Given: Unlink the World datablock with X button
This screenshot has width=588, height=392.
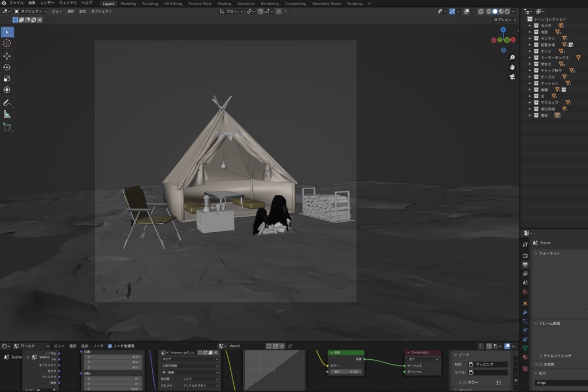Looking at the screenshot, I should pos(282,346).
